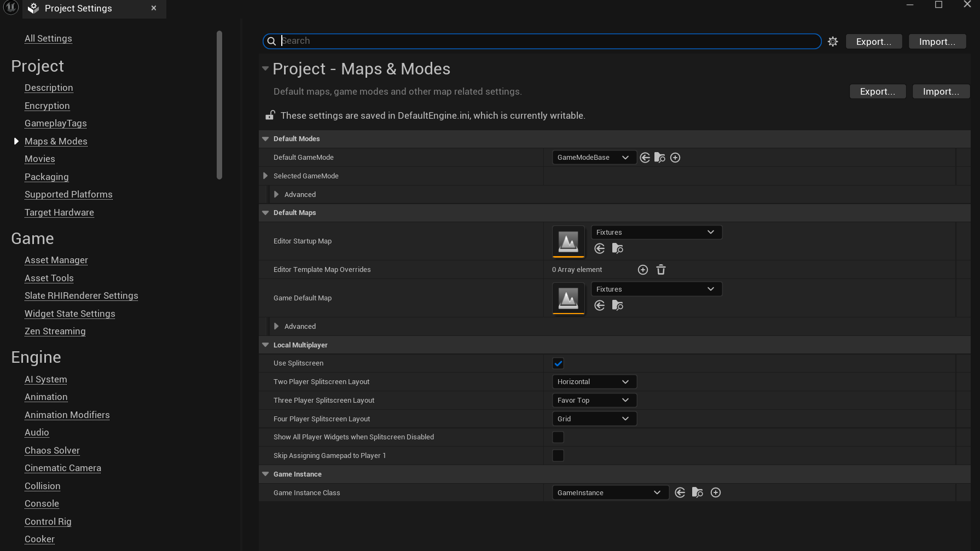Collapse Project - Maps & Modes header
Viewport: 980px width, 551px height.
[265, 68]
